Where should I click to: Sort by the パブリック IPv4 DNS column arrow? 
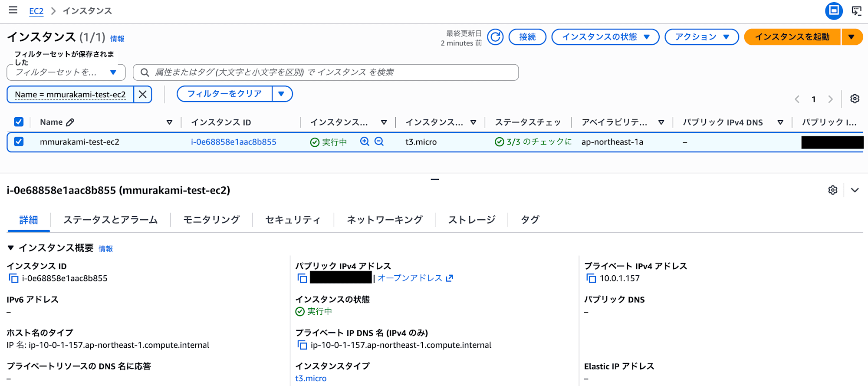(x=780, y=122)
